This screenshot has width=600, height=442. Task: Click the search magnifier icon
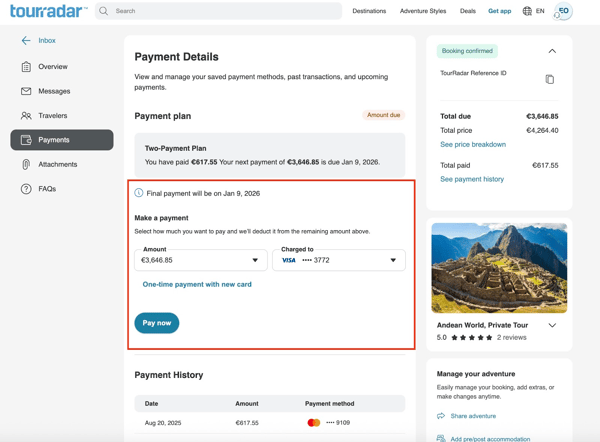click(103, 11)
